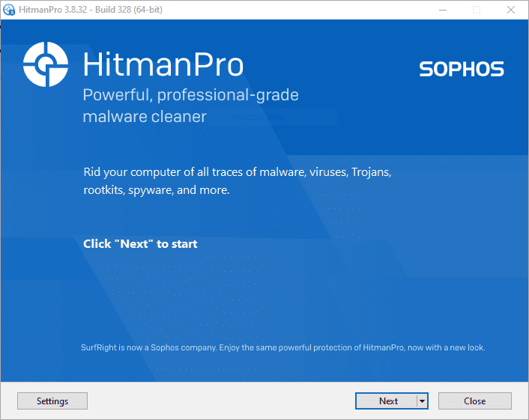Click 'Powerful, professional-grade' tagline text
Screen dimensions: 529x420
click(190, 95)
